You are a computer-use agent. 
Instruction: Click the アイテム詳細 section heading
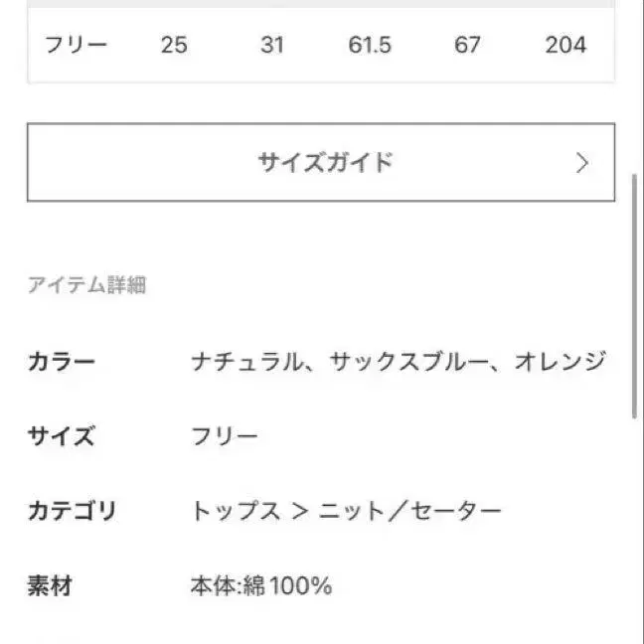point(86,285)
